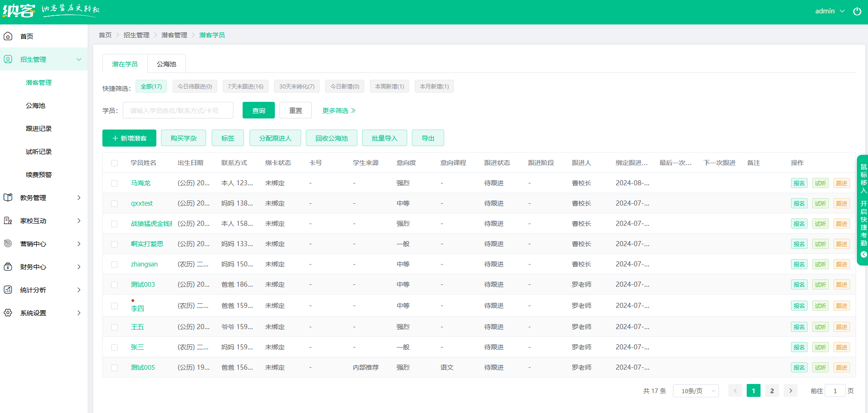The image size is (868, 413).
Task: Click the 财务中心 wallet icon
Action: (x=8, y=266)
